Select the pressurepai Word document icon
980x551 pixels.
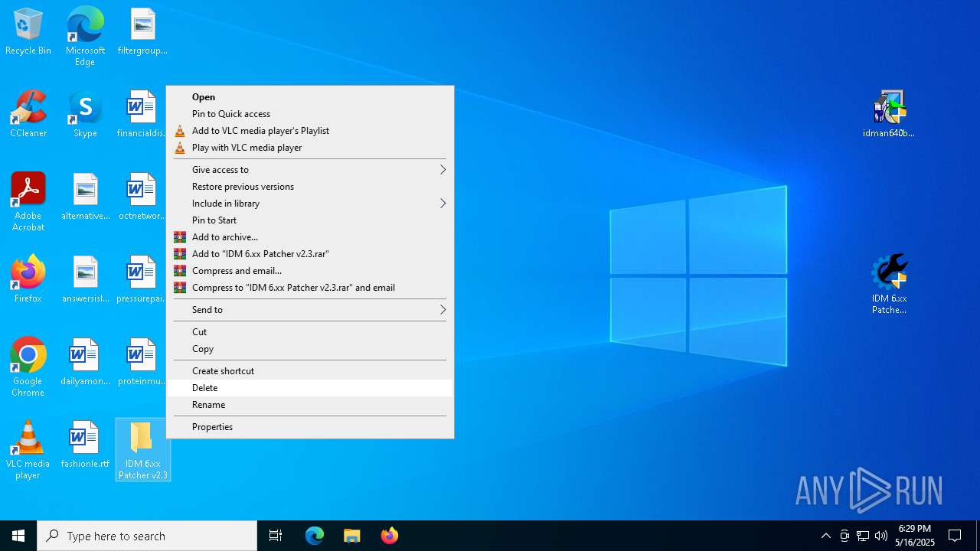click(x=141, y=280)
